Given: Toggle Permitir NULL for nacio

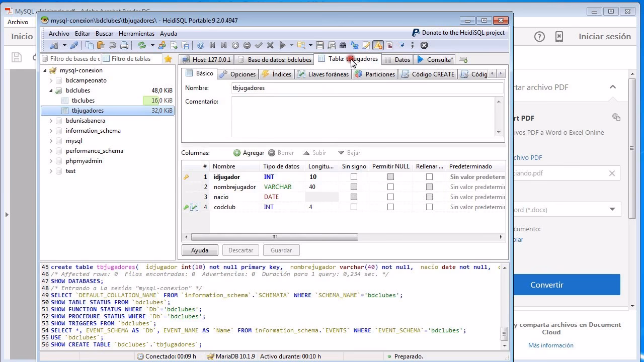Looking at the screenshot, I should tap(390, 197).
